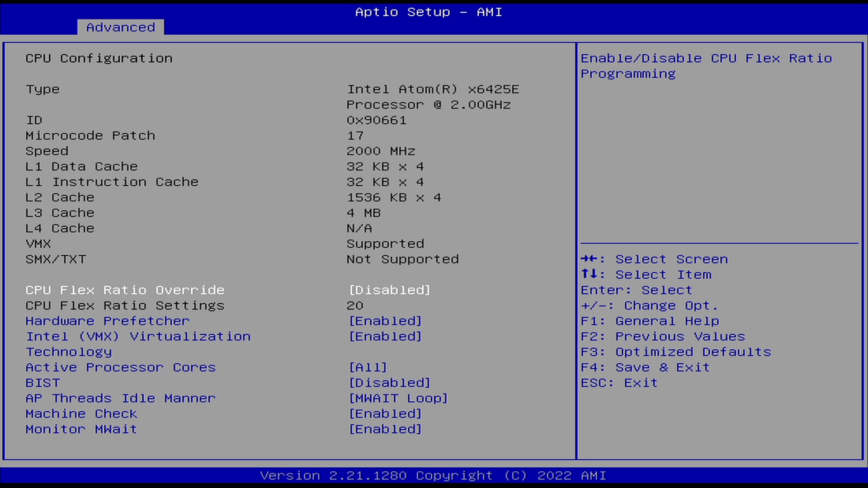Select the CPU Flex Ratio Override setting
Viewport: 868px width, 488px height.
coord(125,290)
